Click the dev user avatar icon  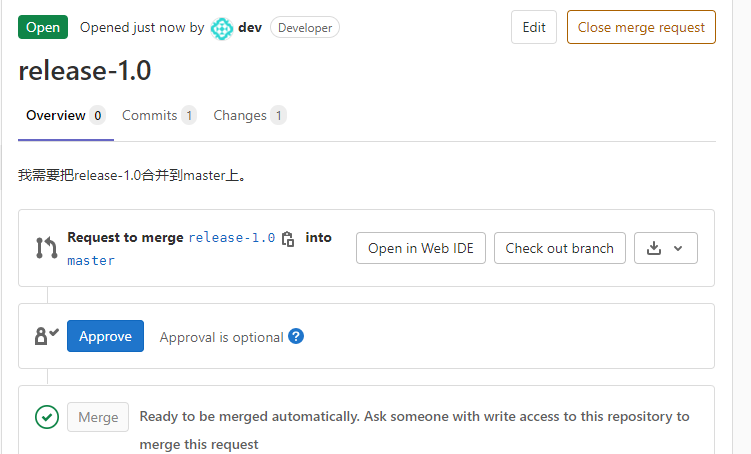pos(222,28)
